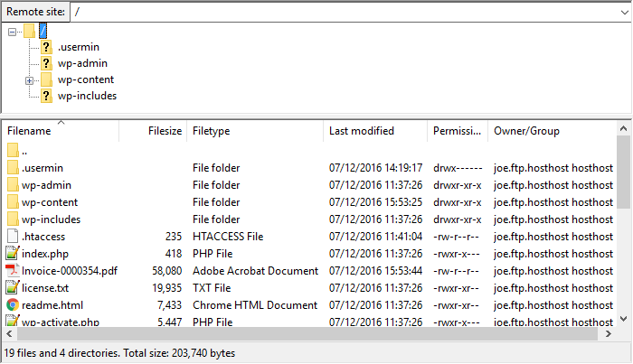Click the readme.html Chrome icon
Viewport: 633px width, 364px height.
pos(13,305)
